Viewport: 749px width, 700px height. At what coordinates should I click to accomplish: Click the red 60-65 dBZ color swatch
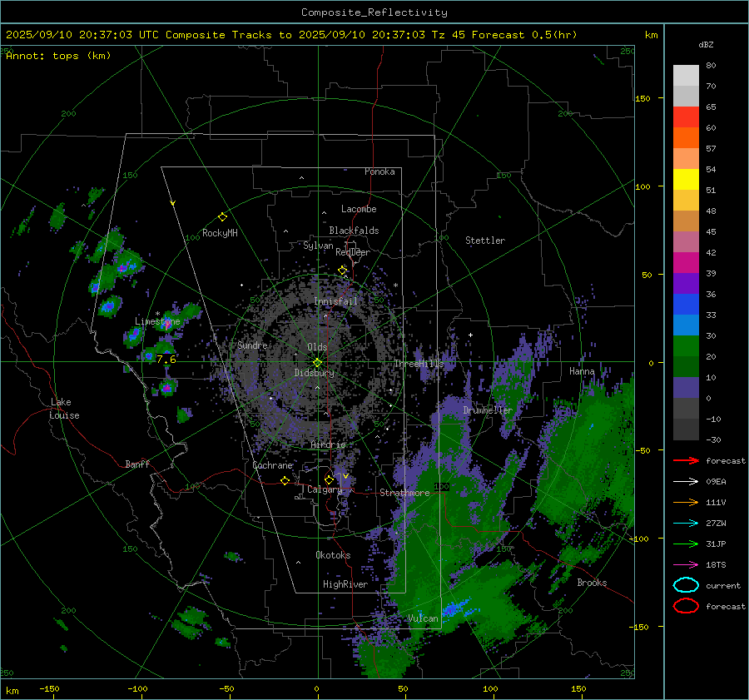[x=686, y=117]
